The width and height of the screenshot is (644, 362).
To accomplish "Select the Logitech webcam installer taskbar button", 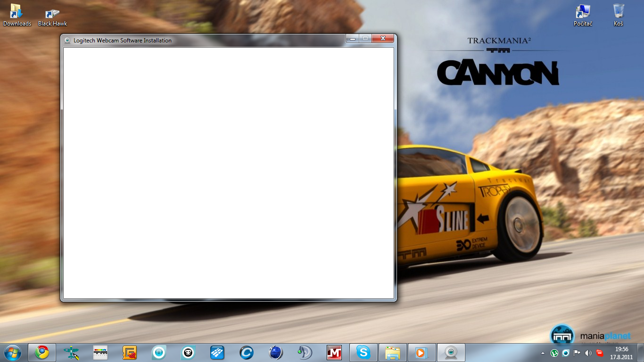I will coord(451,352).
